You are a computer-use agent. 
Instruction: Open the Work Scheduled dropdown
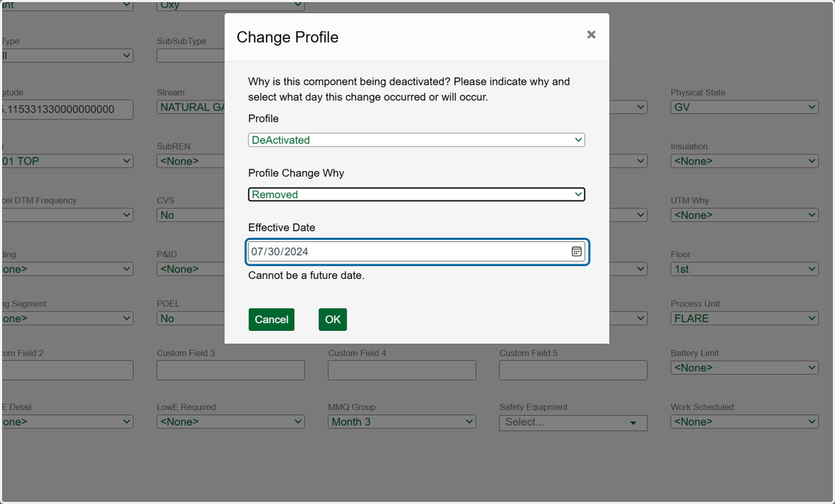click(745, 421)
